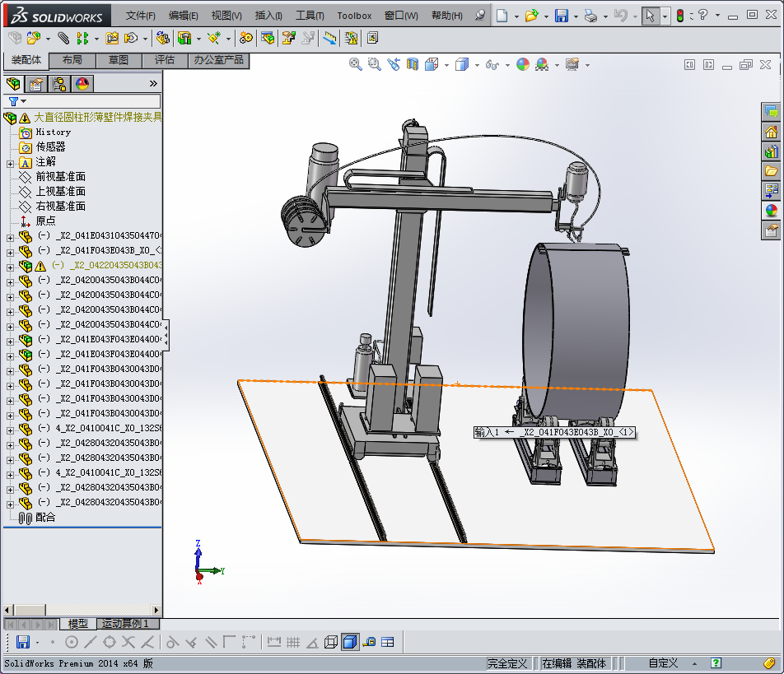
Task: Open the 视图(V) menu
Action: tap(226, 16)
